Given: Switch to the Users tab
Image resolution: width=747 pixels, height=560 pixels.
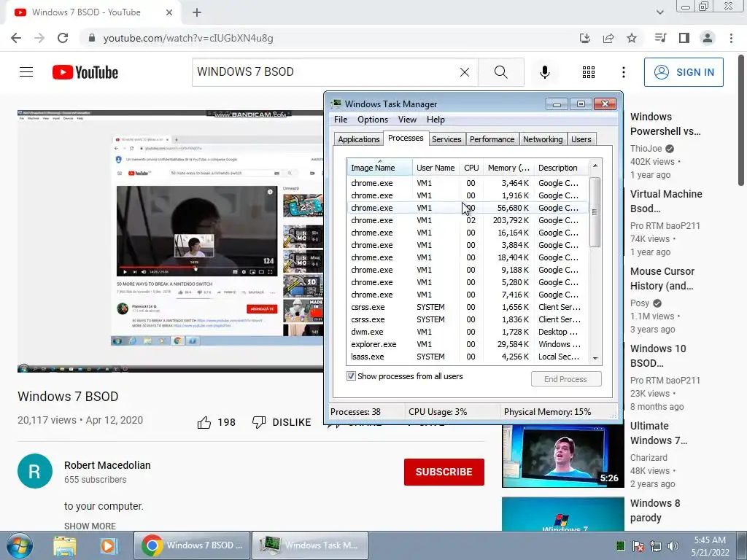Looking at the screenshot, I should click(581, 139).
